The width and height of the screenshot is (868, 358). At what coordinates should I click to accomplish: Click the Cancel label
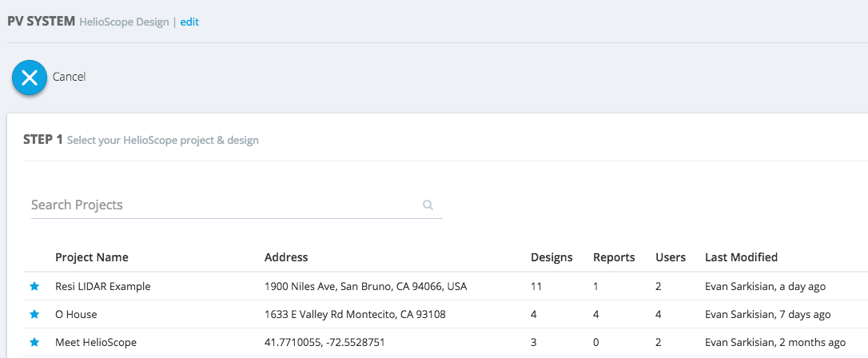(70, 77)
